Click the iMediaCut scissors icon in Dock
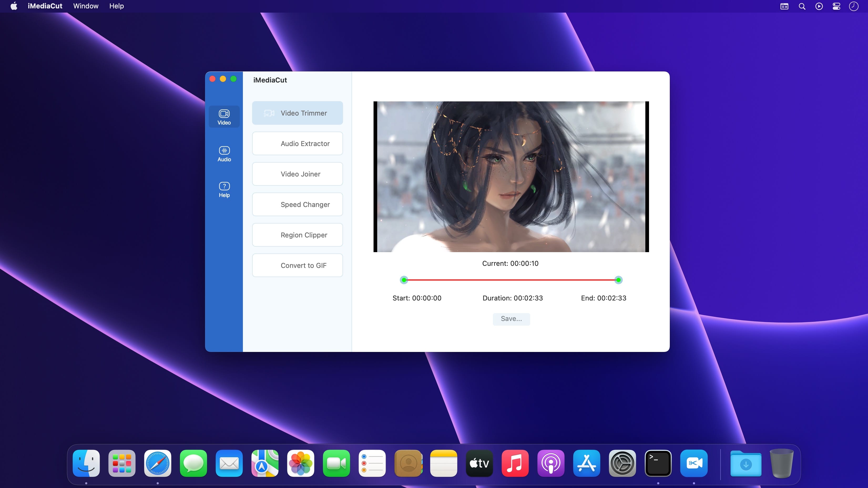The image size is (868, 488). pos(693,463)
